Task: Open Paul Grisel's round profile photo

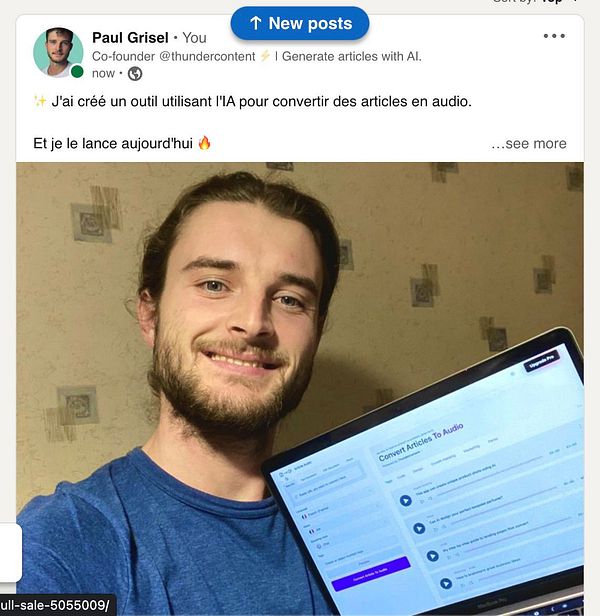Action: (58, 52)
